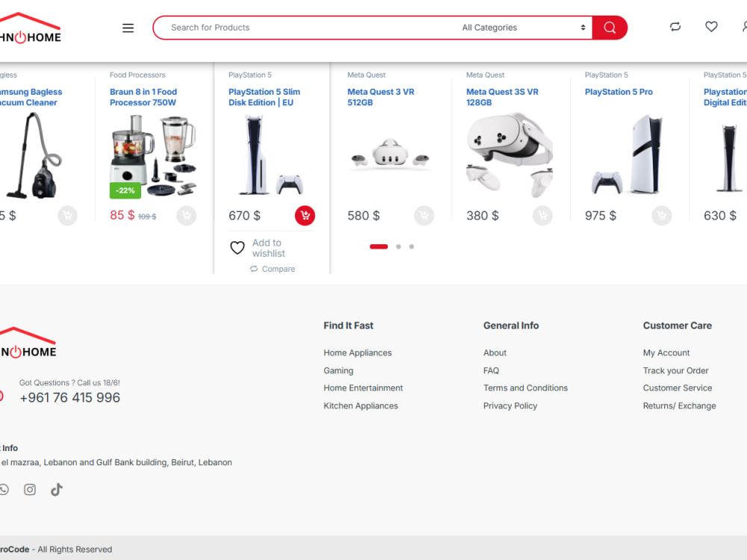Add Samsung Bagless Vacuum Cleaner to cart

click(68, 216)
